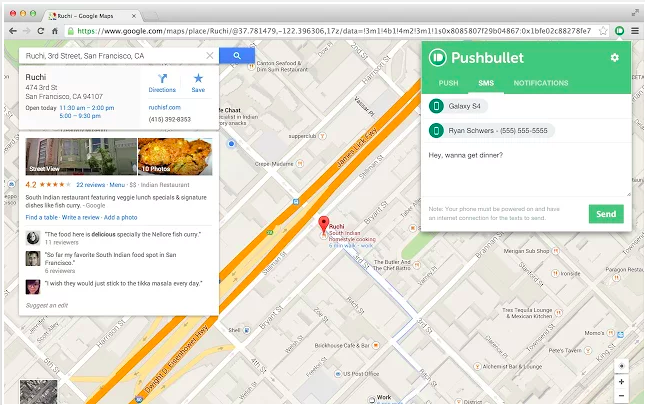Save Ruchi with the star icon
The width and height of the screenshot is (645, 405).
coord(198,83)
